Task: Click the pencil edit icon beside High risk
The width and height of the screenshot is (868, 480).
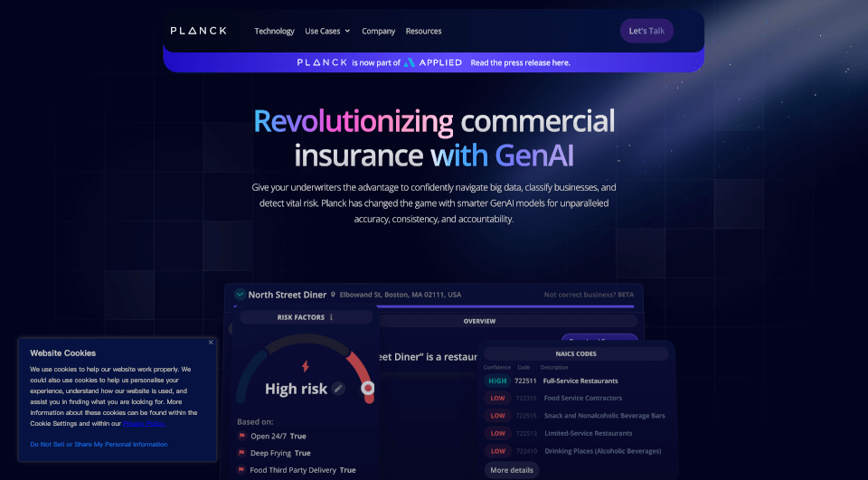Action: click(x=338, y=389)
